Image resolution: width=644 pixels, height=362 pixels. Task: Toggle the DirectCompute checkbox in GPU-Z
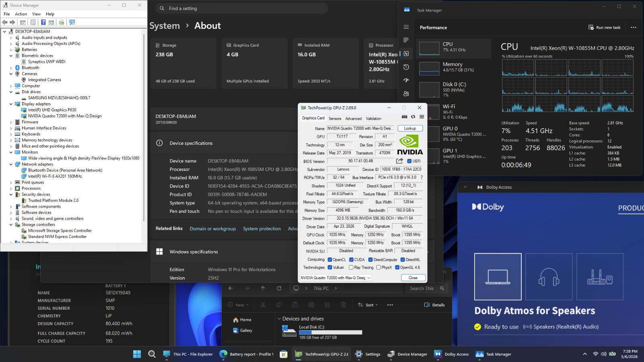pyautogui.click(x=370, y=260)
